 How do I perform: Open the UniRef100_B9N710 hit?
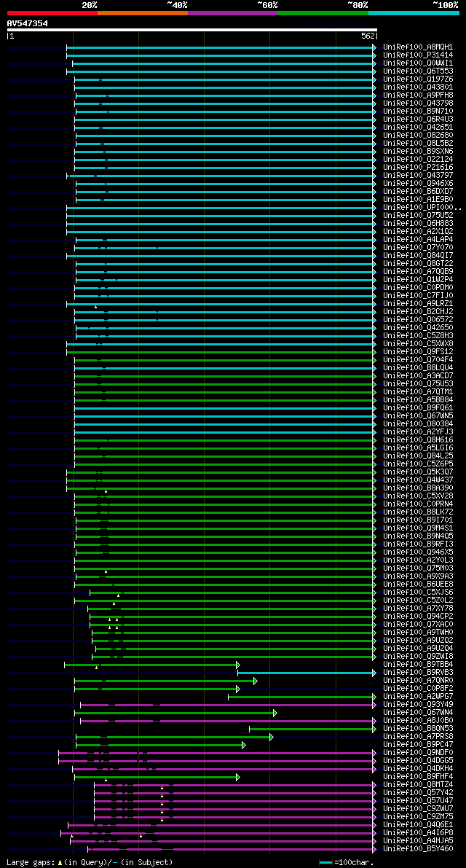(x=418, y=112)
